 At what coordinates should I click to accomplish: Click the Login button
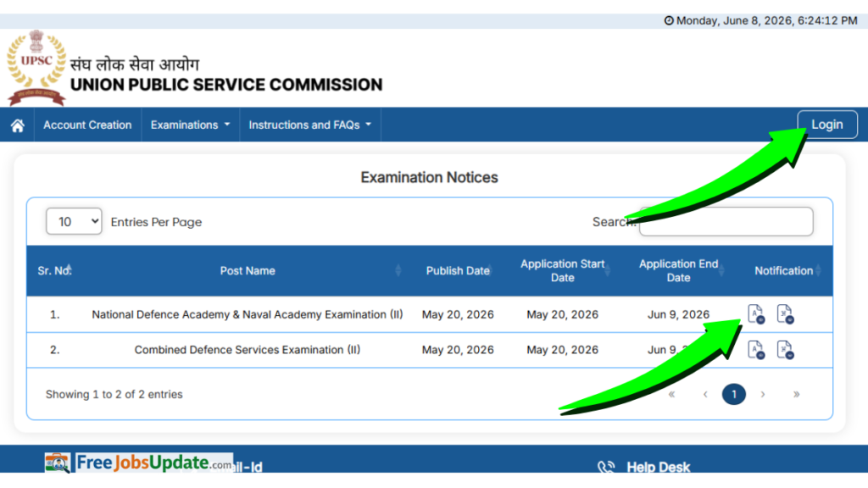click(827, 125)
